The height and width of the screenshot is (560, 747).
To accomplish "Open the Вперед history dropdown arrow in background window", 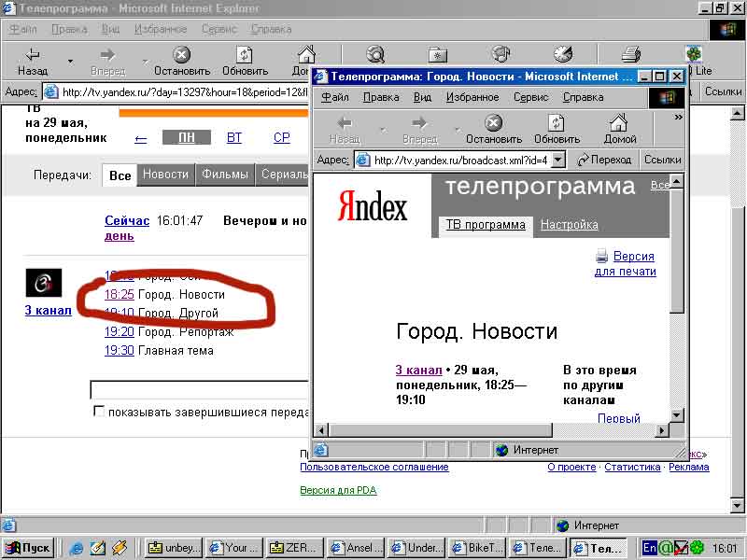I will point(146,62).
